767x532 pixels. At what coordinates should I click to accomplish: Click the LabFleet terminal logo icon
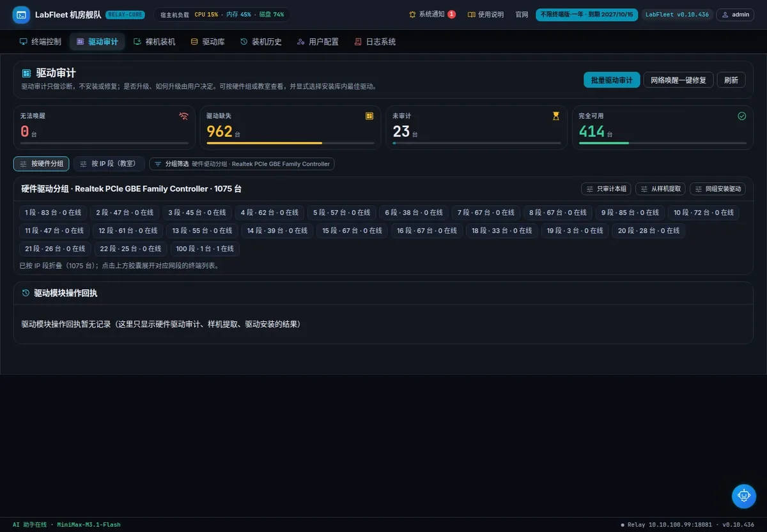tap(21, 15)
